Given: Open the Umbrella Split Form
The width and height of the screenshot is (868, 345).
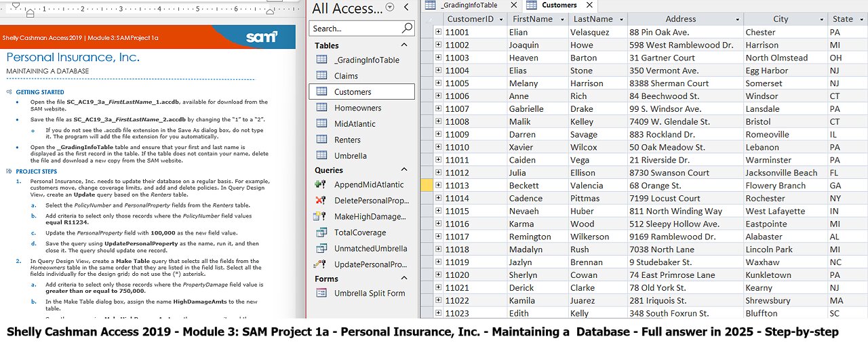Looking at the screenshot, I should (361, 293).
